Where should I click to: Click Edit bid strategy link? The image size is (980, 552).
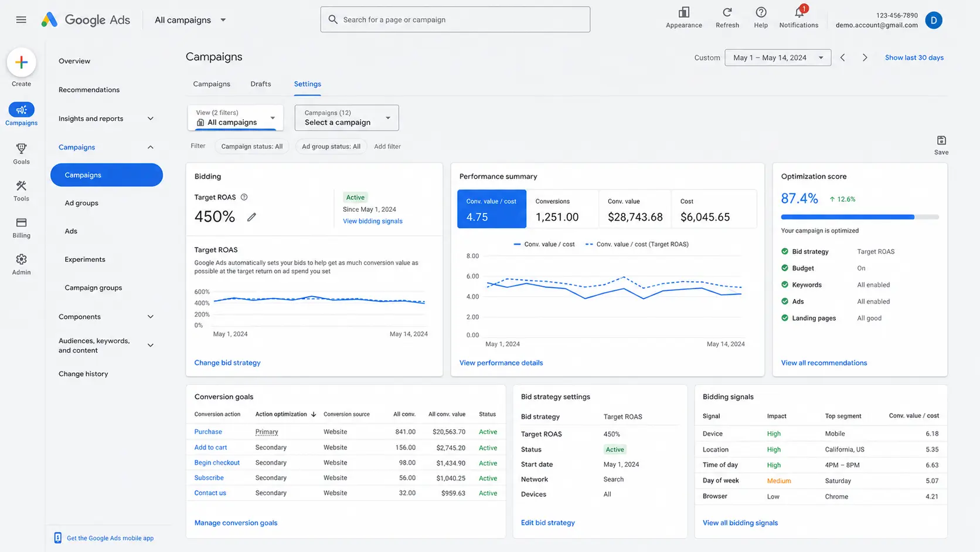tap(547, 523)
